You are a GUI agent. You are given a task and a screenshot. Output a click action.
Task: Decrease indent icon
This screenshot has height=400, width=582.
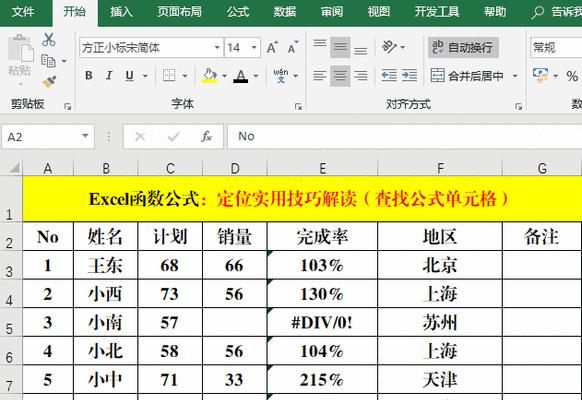[x=389, y=76]
